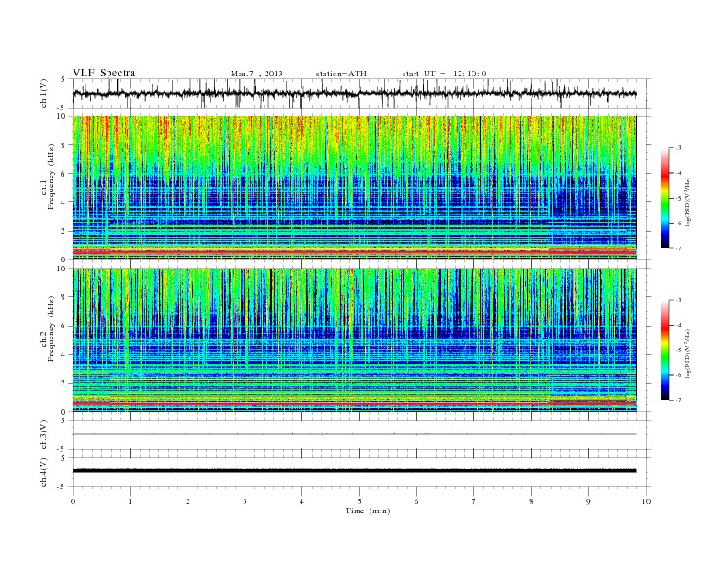The image size is (728, 563).
Task: Click the ch.1 "Frequency (kHz)" axis label
Action: point(51,177)
